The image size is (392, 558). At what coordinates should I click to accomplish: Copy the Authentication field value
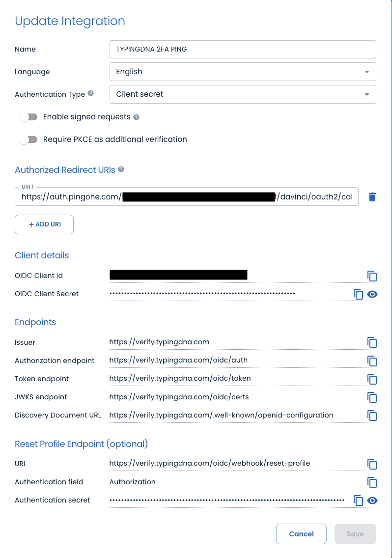(x=372, y=482)
